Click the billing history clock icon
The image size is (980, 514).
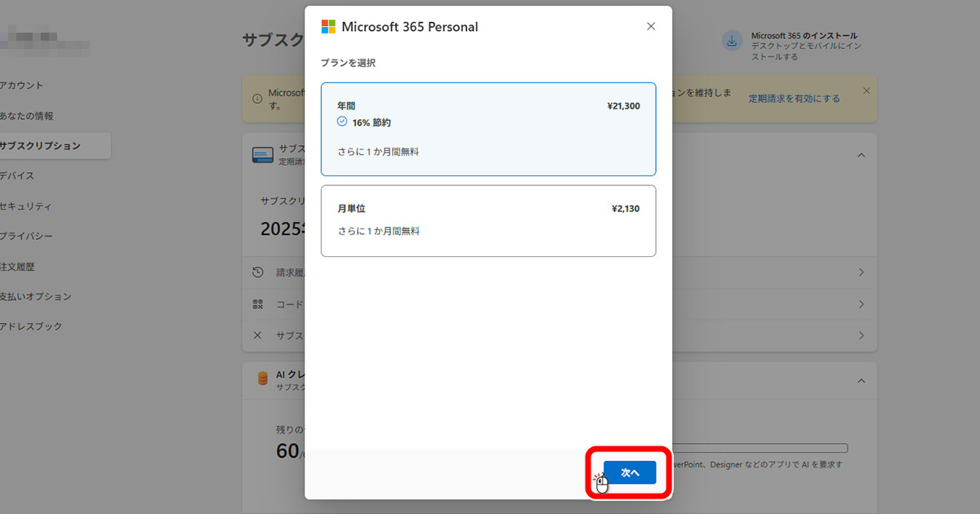pyautogui.click(x=258, y=273)
